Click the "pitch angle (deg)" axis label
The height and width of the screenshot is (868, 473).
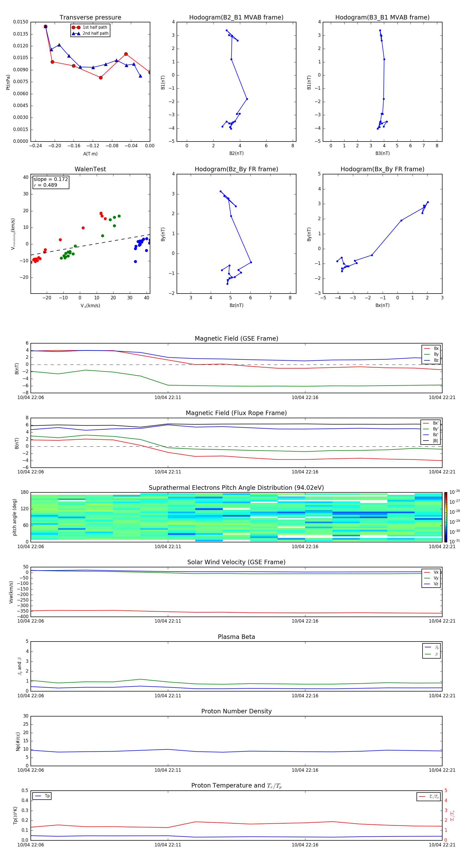[x=14, y=517]
